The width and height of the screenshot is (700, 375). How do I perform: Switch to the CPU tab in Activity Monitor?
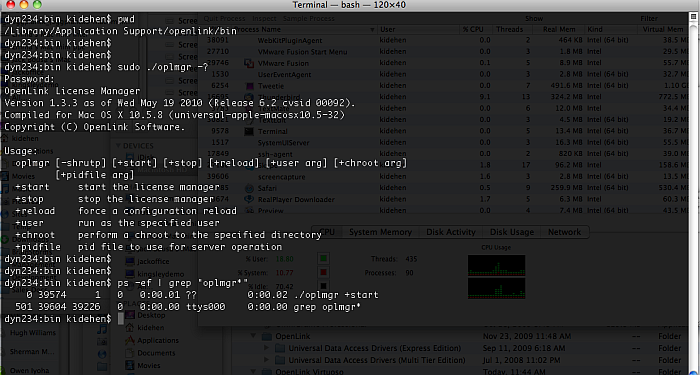[327, 232]
